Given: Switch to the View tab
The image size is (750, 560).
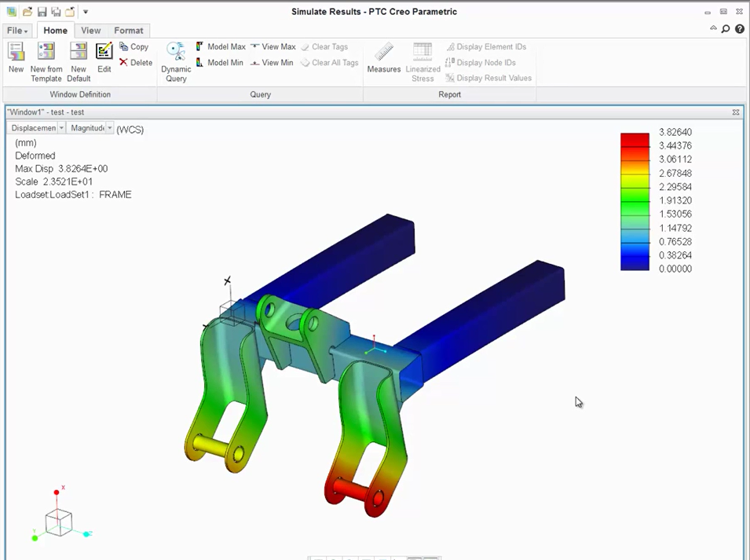Looking at the screenshot, I should pyautogui.click(x=90, y=30).
